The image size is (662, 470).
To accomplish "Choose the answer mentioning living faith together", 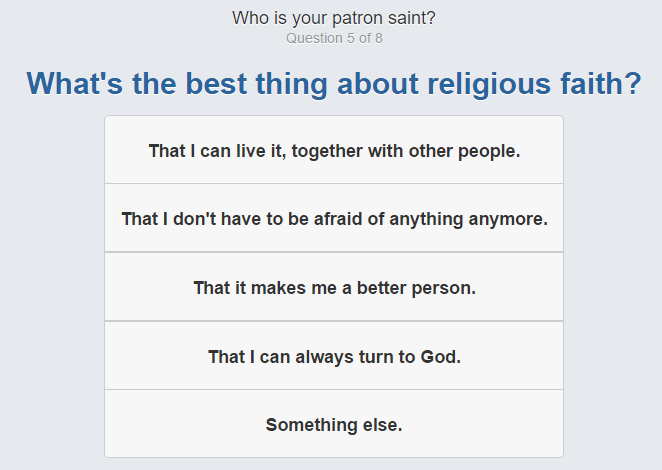I will click(x=334, y=150).
